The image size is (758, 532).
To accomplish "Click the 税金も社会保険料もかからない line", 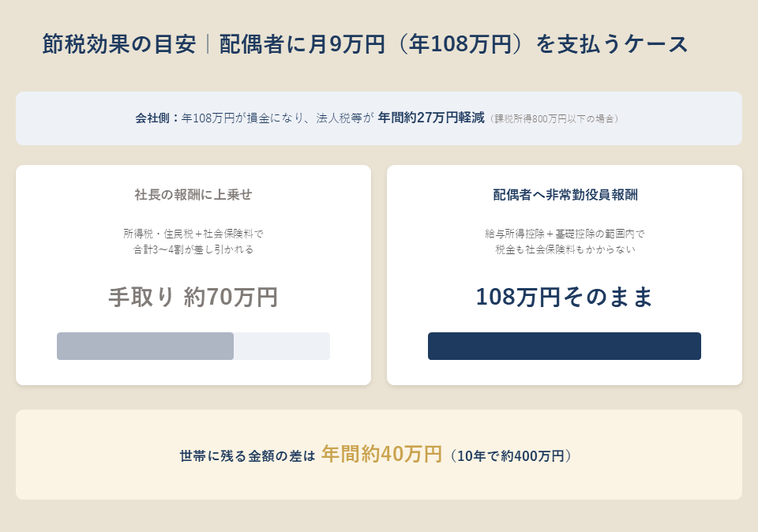I will coord(565,249).
